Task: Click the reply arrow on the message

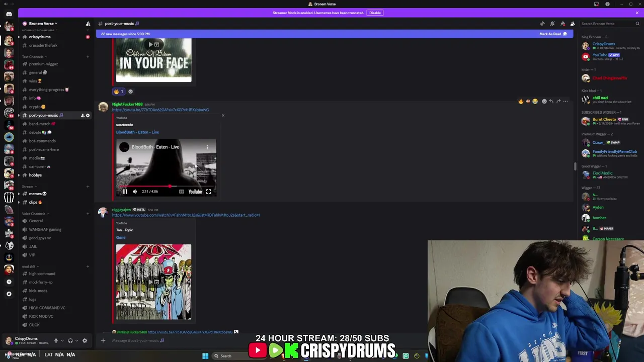Action: [551, 102]
